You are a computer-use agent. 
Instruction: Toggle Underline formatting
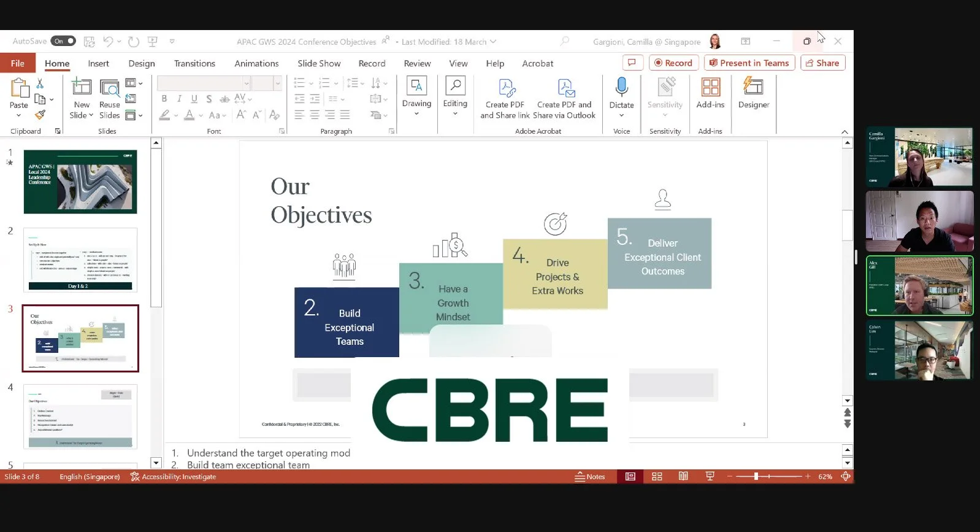(194, 99)
